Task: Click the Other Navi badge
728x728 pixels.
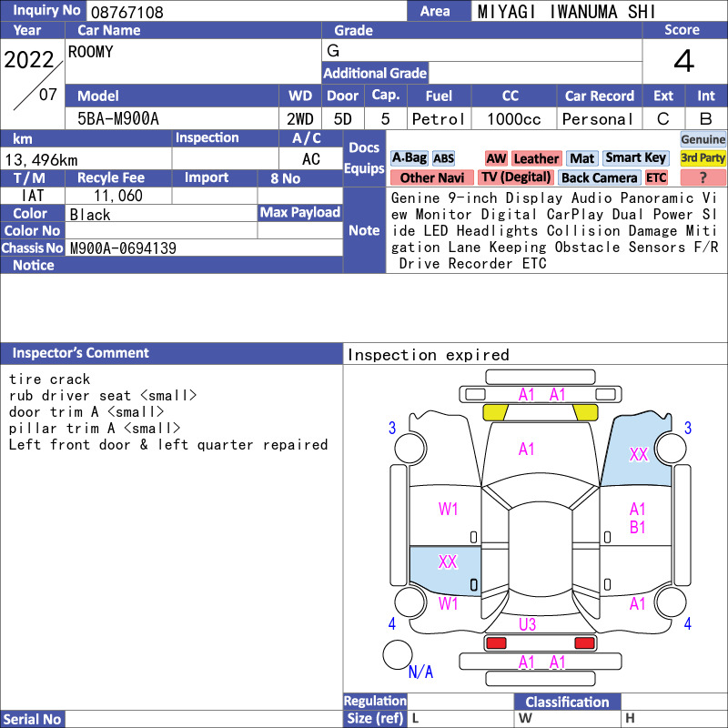Action: click(x=431, y=177)
